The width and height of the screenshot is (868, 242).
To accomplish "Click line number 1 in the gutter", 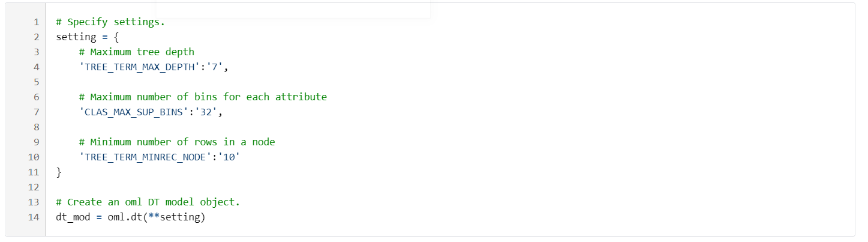I will tap(36, 22).
